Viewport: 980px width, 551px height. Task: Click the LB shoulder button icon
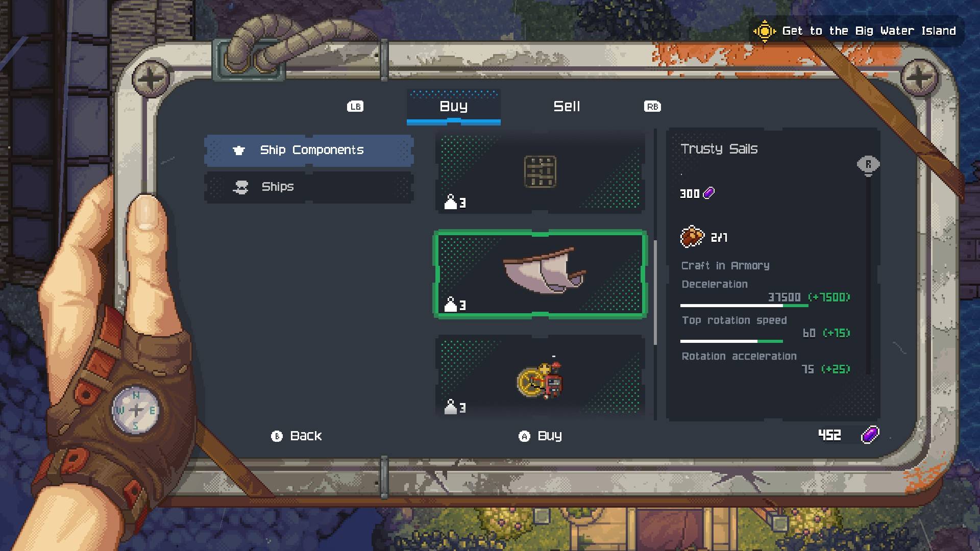[x=355, y=107]
